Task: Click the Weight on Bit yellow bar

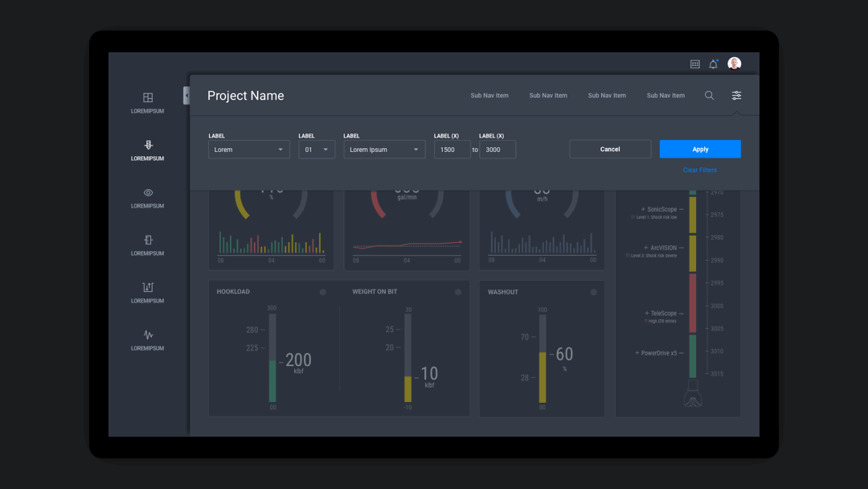Action: (x=408, y=389)
